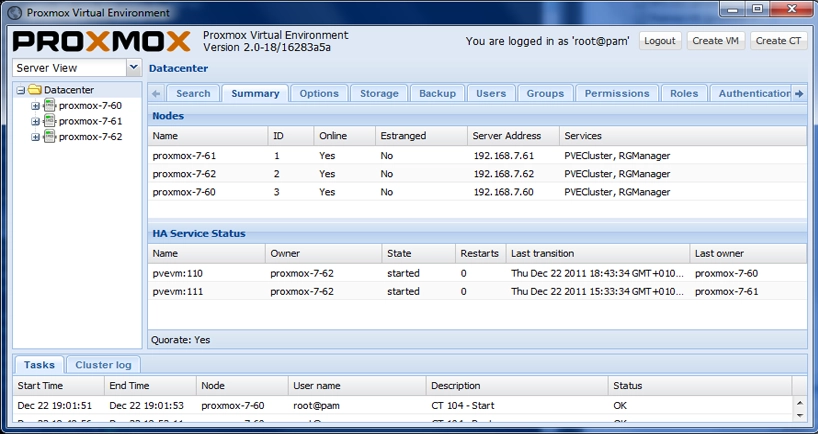Screen dimensions: 818x434
Task: Select the proxmox-7-62 row in Nodes table
Action: pos(477,174)
